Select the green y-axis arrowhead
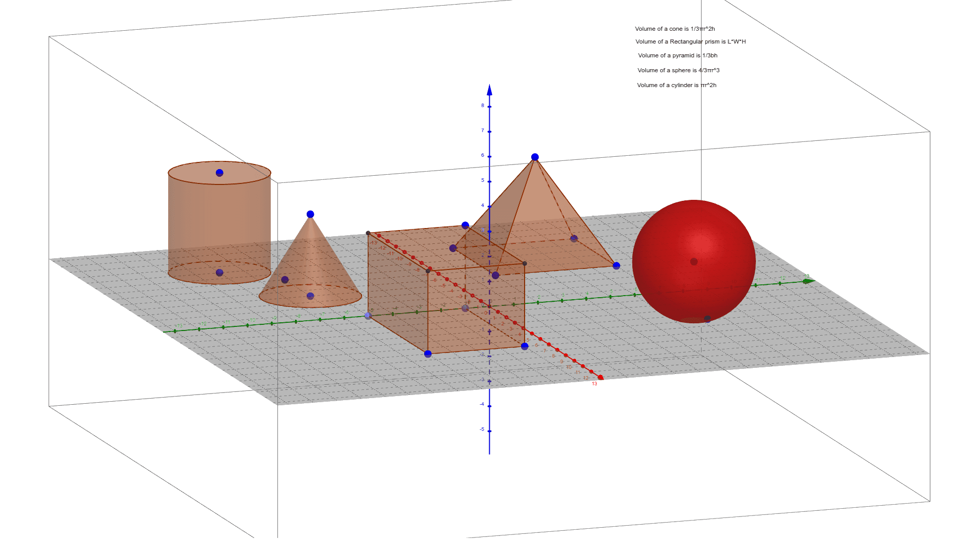The image size is (980, 539). (809, 281)
